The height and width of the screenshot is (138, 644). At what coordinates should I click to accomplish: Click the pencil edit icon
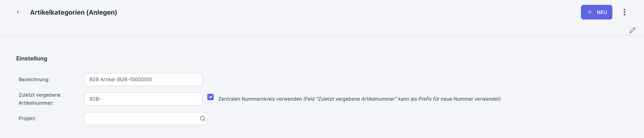tap(632, 30)
